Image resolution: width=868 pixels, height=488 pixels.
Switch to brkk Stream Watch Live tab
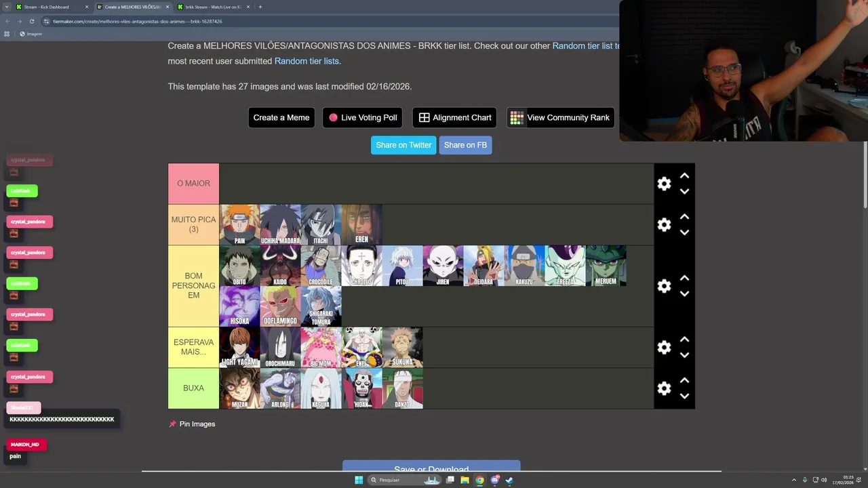(x=214, y=7)
